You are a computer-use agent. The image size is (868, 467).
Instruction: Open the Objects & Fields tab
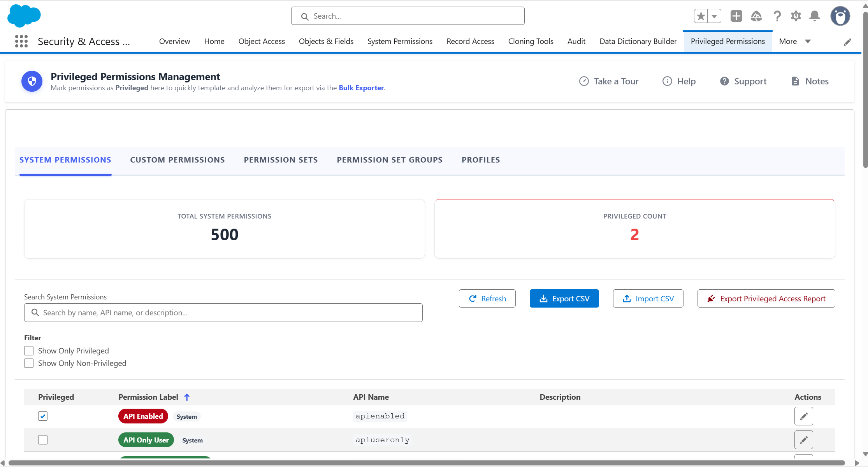326,41
